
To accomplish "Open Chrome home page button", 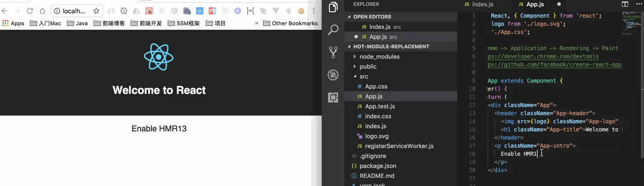I will click(x=42, y=11).
